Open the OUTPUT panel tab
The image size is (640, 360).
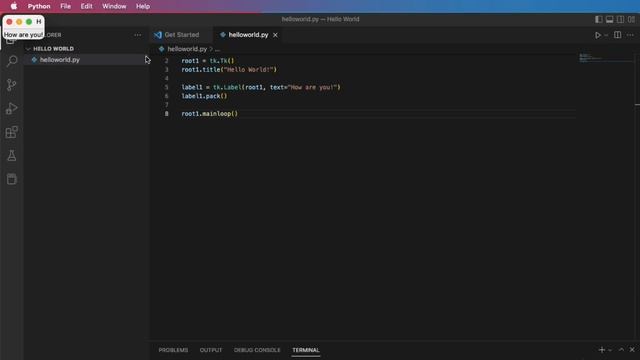coord(211,350)
